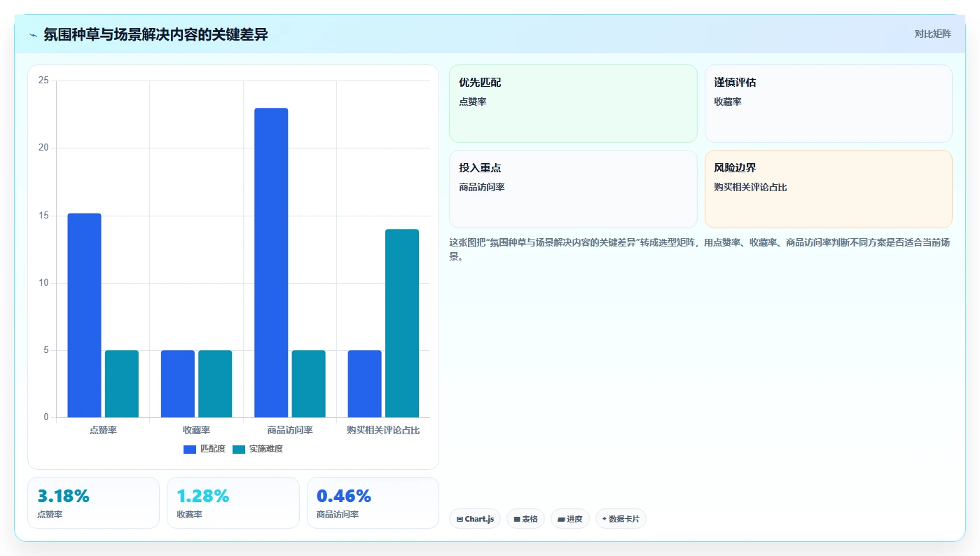This screenshot has width=980, height=556.
Task: Open the 谨慎评估 card
Action: (x=828, y=104)
